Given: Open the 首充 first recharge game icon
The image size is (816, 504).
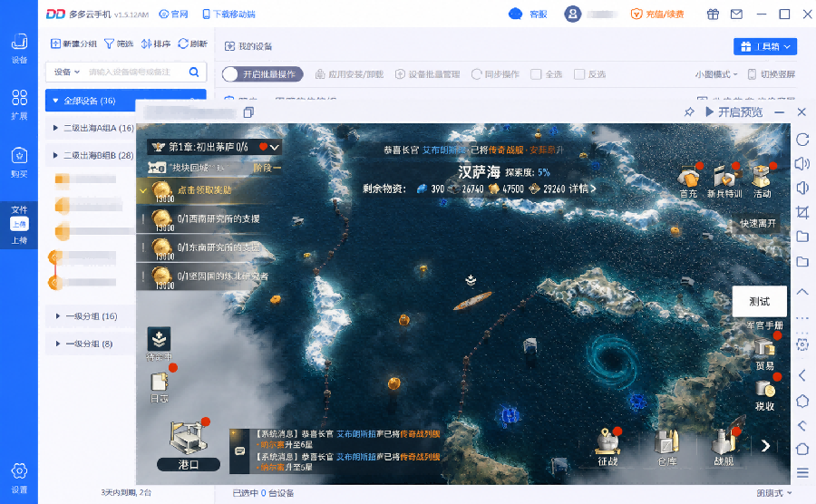Looking at the screenshot, I should pos(688,181).
